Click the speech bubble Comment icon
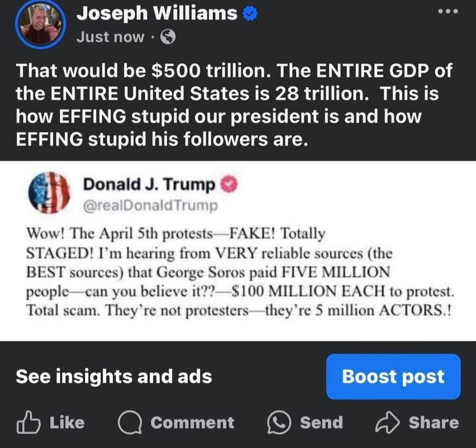476x448 pixels. pyautogui.click(x=130, y=422)
